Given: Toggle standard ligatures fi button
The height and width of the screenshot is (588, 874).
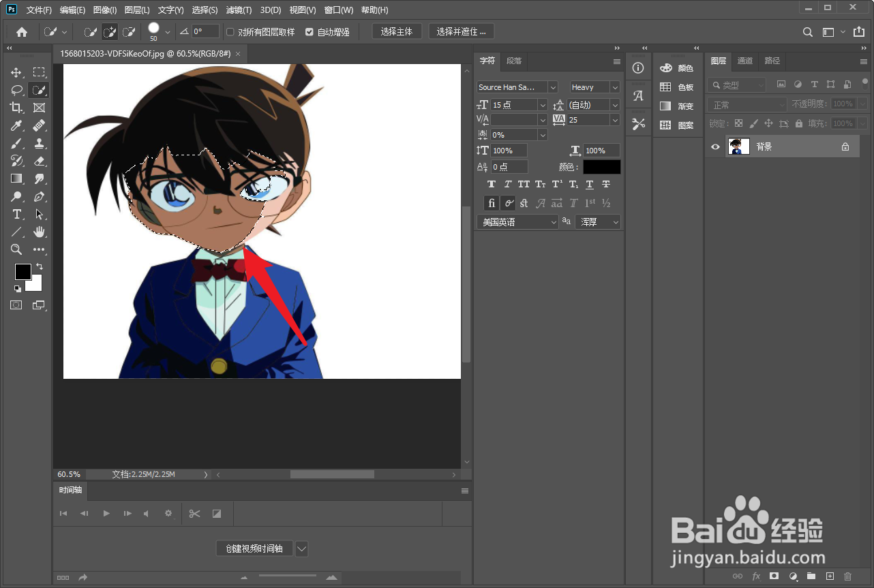Looking at the screenshot, I should tap(492, 203).
